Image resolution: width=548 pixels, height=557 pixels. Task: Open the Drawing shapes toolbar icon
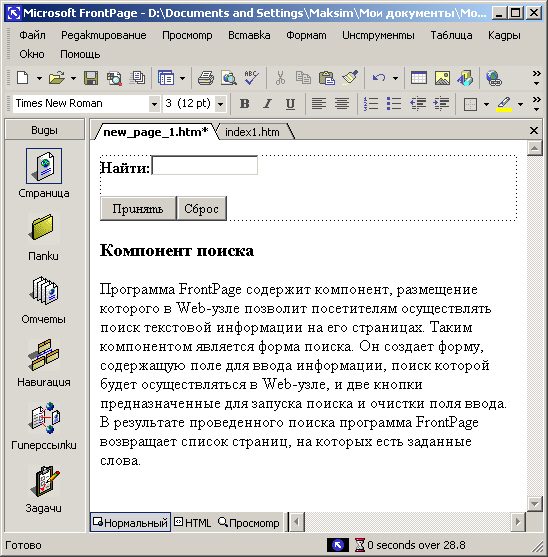tap(465, 78)
